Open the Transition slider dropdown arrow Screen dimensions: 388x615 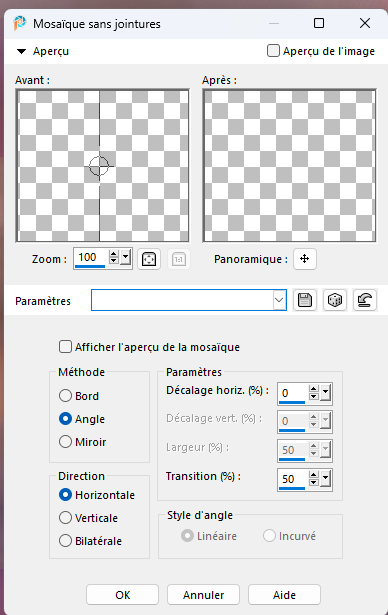coord(325,478)
